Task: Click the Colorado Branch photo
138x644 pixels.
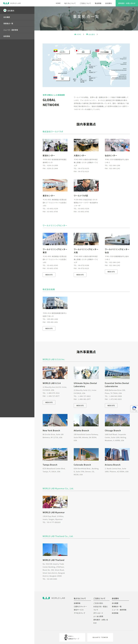Action: tap(86, 454)
